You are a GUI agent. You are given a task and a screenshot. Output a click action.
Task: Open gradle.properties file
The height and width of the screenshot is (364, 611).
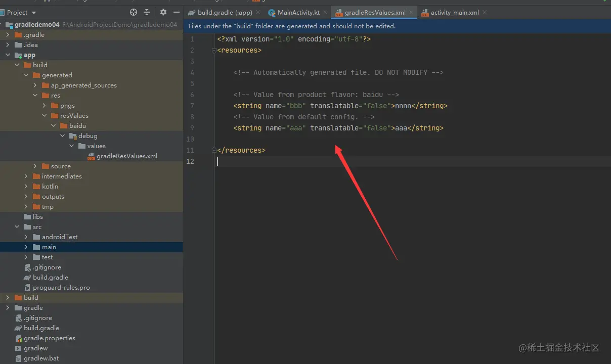tap(50, 338)
